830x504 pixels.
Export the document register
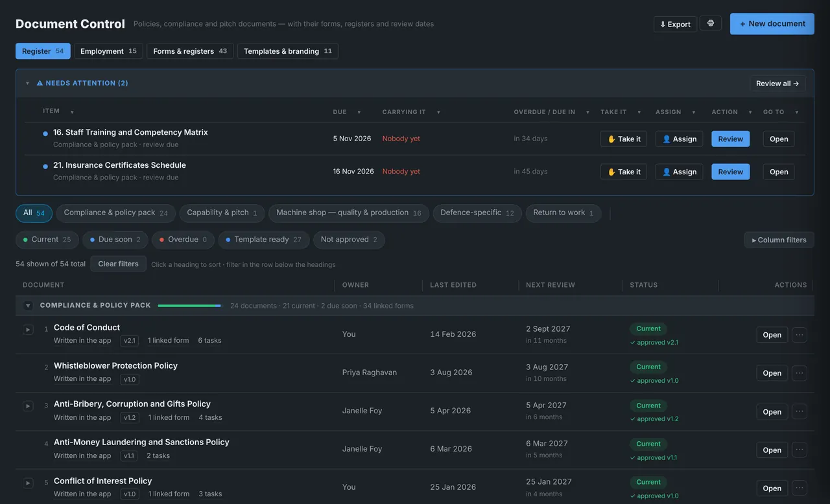(675, 24)
